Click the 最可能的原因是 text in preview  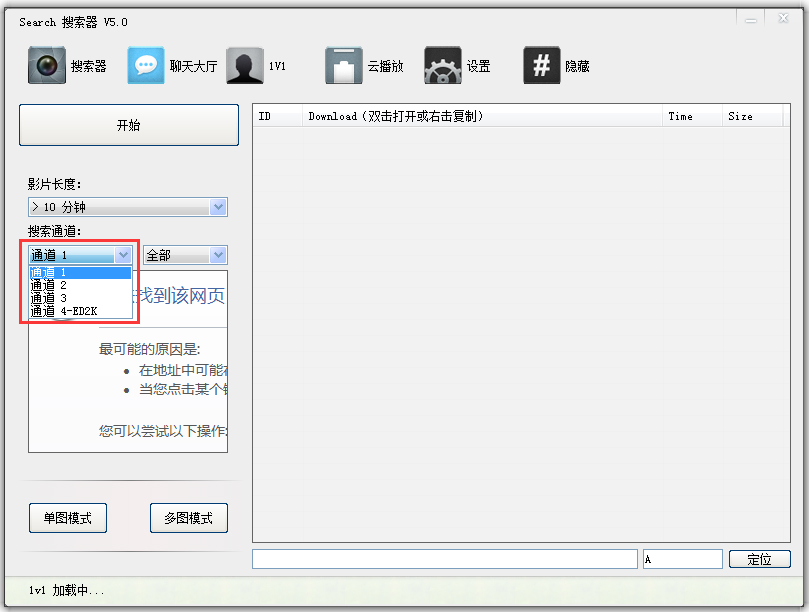click(x=150, y=349)
